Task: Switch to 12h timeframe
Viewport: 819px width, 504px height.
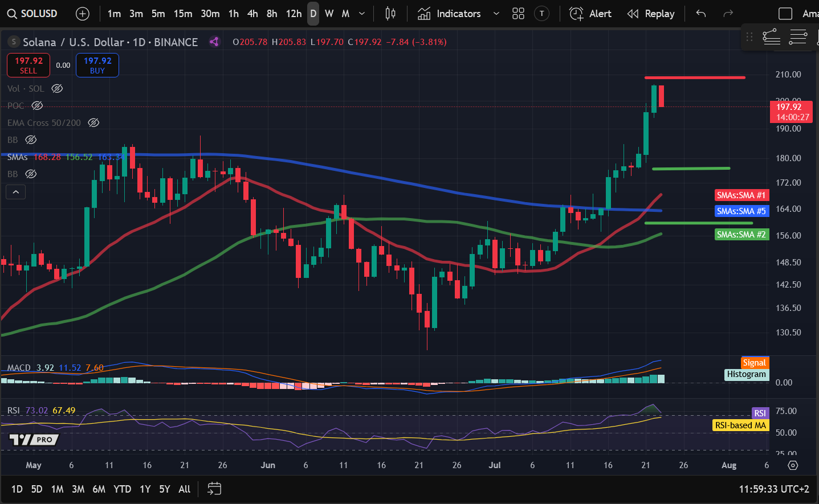Action: point(294,14)
